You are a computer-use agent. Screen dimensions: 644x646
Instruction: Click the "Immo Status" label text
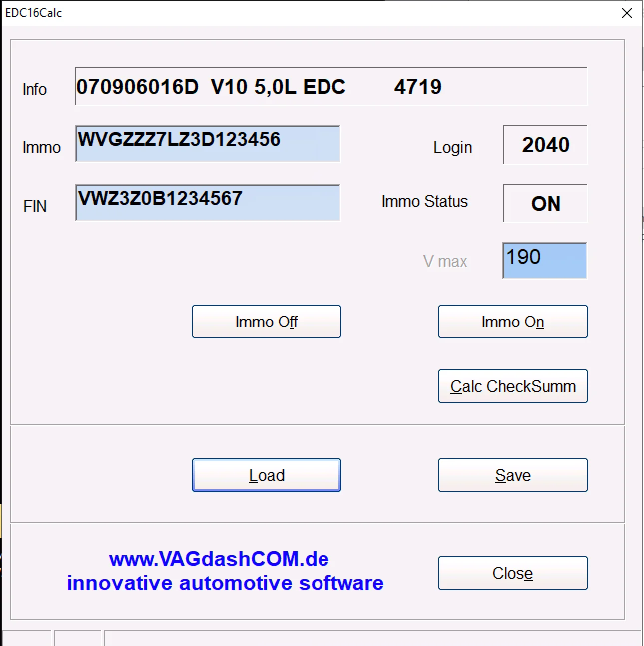pyautogui.click(x=424, y=201)
